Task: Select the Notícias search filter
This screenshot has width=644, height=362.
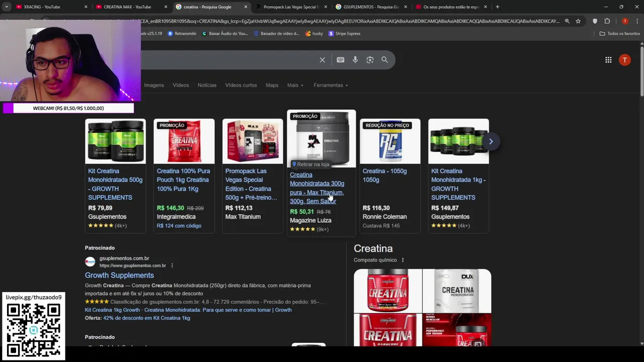Action: pos(207,85)
